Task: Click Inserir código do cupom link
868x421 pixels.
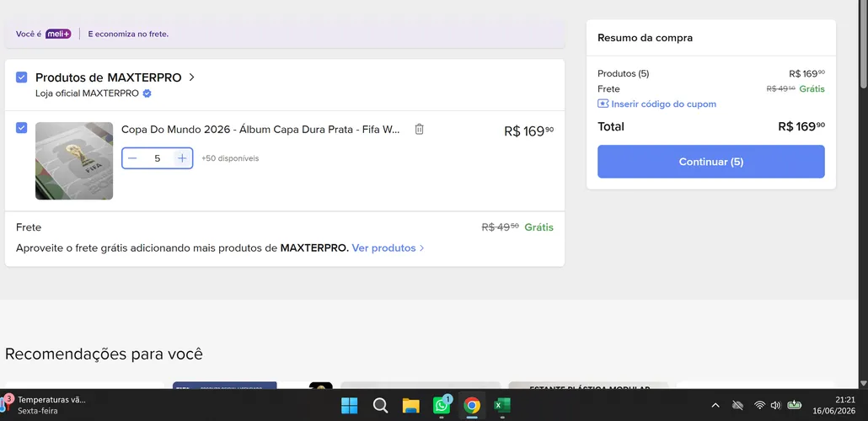Action: point(664,104)
